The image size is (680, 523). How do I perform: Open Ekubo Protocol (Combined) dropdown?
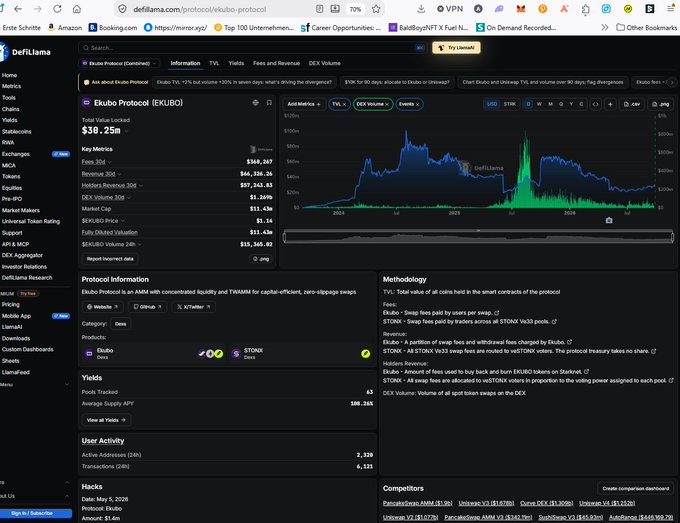[x=119, y=63]
